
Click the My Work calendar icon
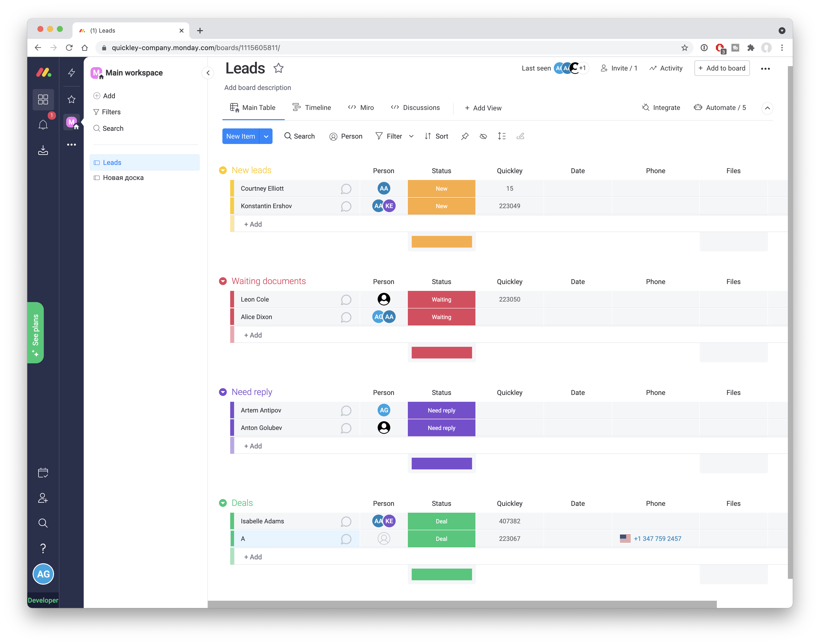coord(43,473)
